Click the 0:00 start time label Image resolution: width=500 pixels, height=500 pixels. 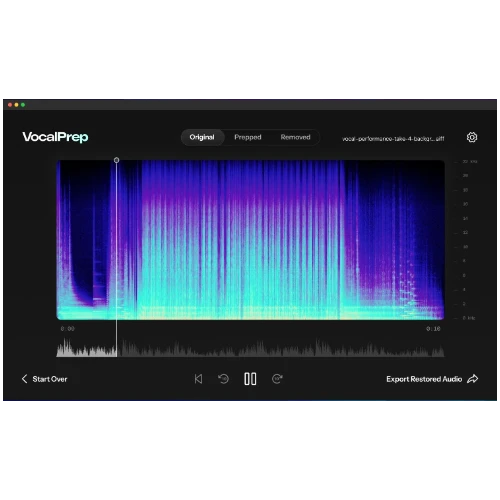coord(68,329)
